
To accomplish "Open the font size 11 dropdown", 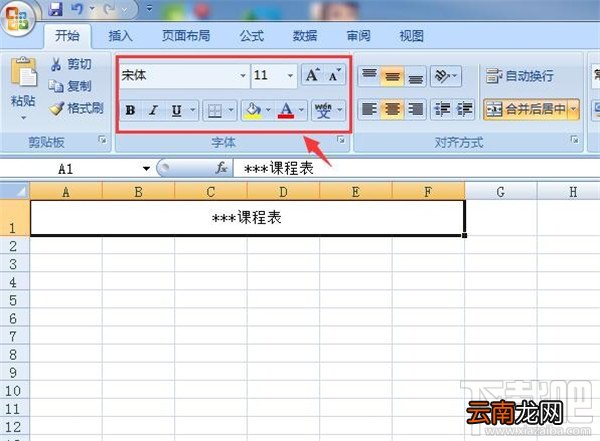I will click(x=290, y=75).
